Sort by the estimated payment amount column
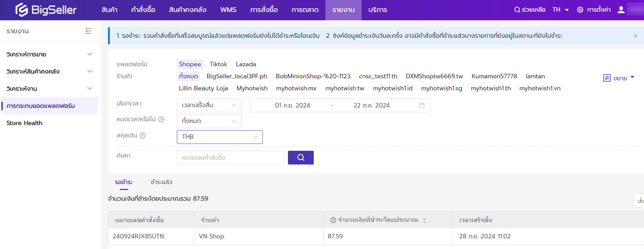The image size is (644, 249). click(424, 220)
